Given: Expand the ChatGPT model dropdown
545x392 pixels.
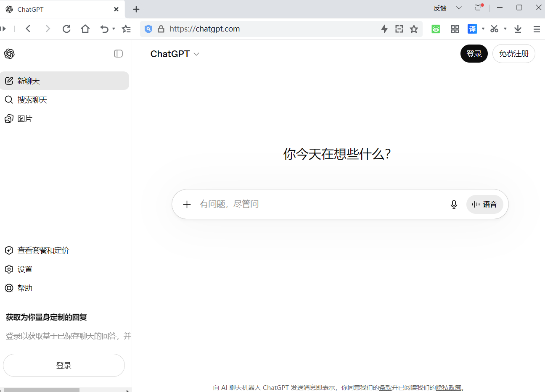Looking at the screenshot, I should click(175, 54).
